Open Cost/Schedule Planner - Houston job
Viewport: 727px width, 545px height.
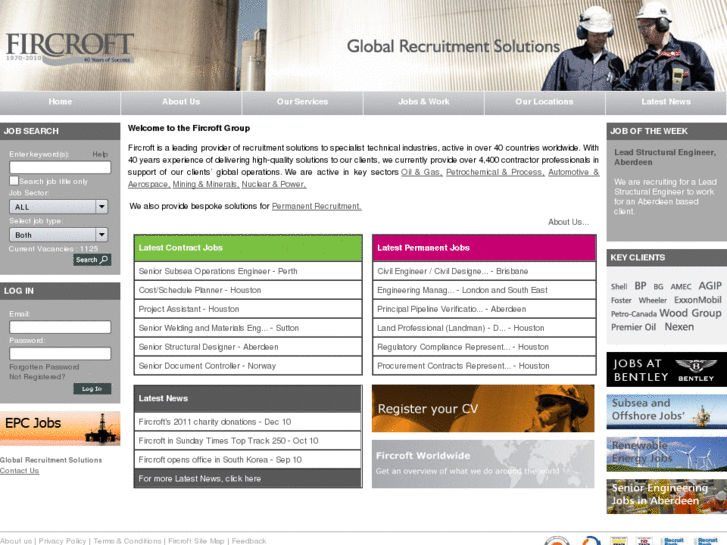(248, 290)
